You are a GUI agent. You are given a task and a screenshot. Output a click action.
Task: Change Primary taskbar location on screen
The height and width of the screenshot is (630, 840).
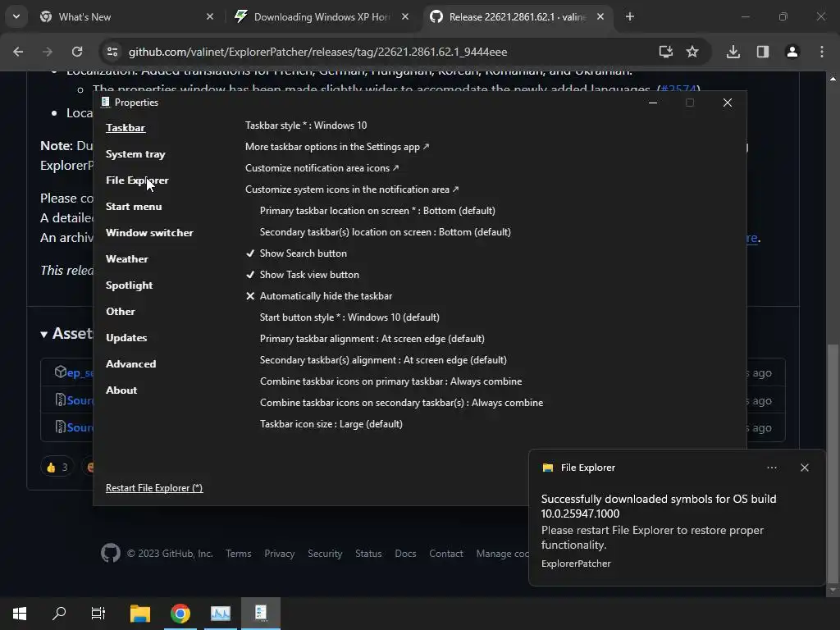click(x=377, y=211)
